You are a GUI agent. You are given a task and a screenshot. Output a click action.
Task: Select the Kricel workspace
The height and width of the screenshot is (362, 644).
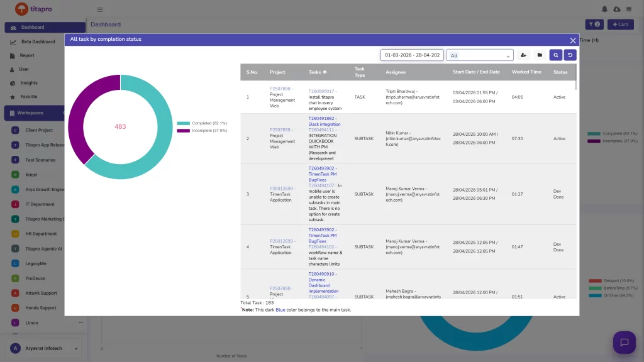point(31,175)
